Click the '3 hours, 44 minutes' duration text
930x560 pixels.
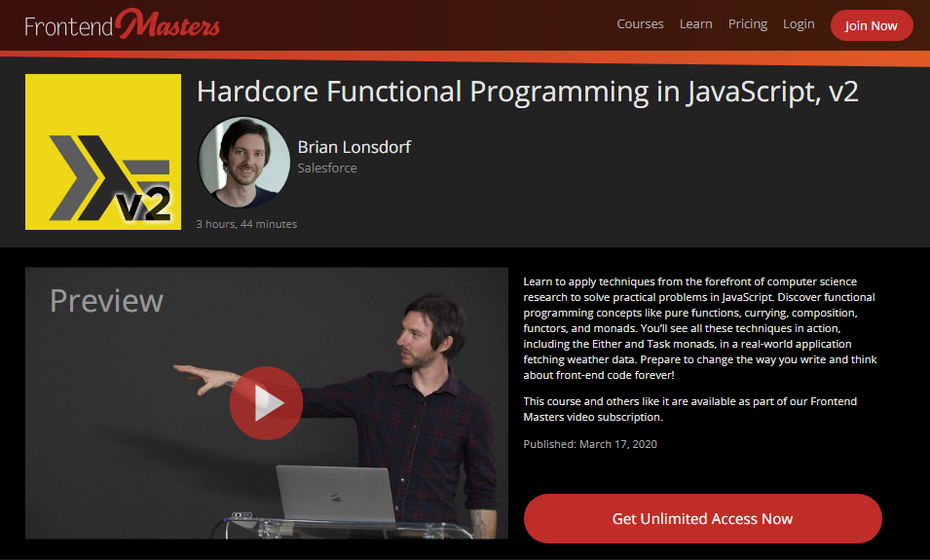246,224
